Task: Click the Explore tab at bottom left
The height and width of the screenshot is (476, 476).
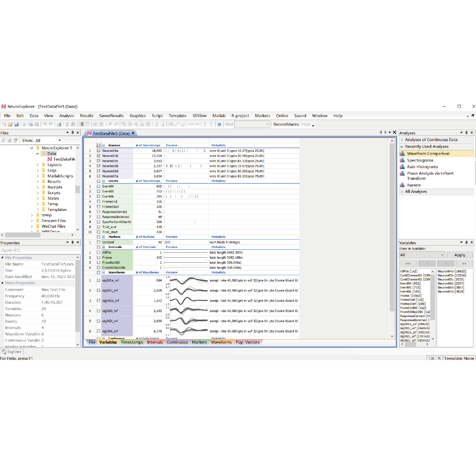Action: (12, 352)
